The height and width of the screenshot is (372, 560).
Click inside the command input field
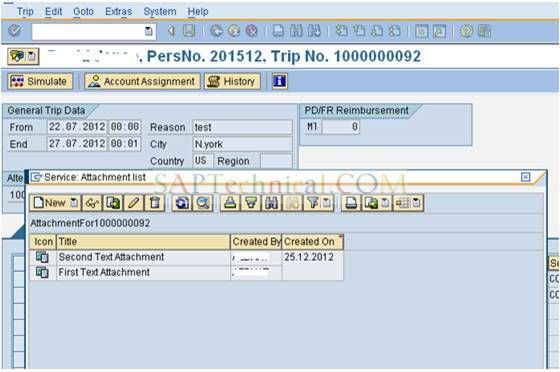[88, 31]
